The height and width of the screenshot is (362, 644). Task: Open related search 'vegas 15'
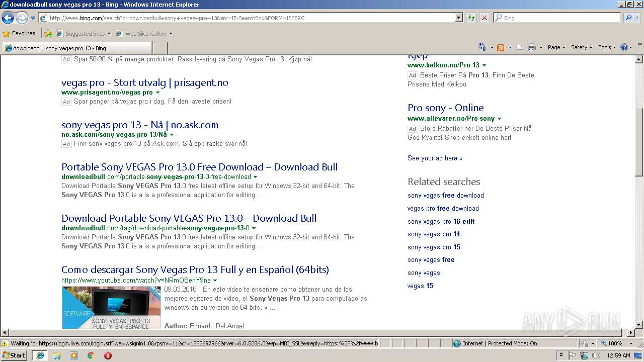click(x=420, y=286)
